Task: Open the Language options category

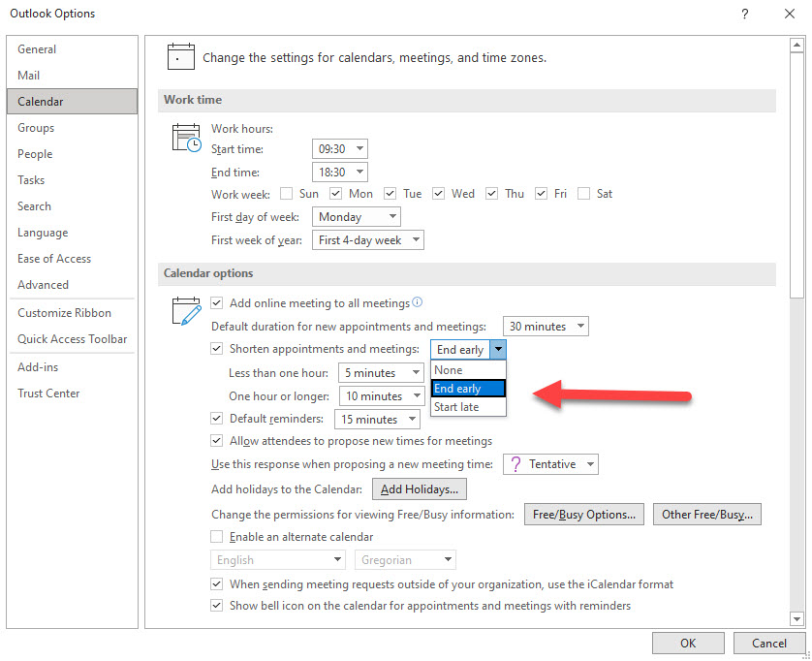Action: [72, 233]
